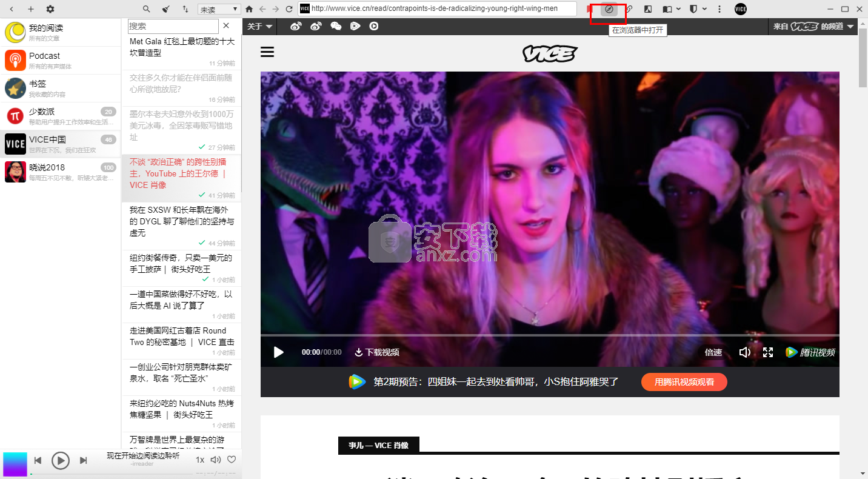Open the hamburger menu on the VICE page

pos(267,52)
